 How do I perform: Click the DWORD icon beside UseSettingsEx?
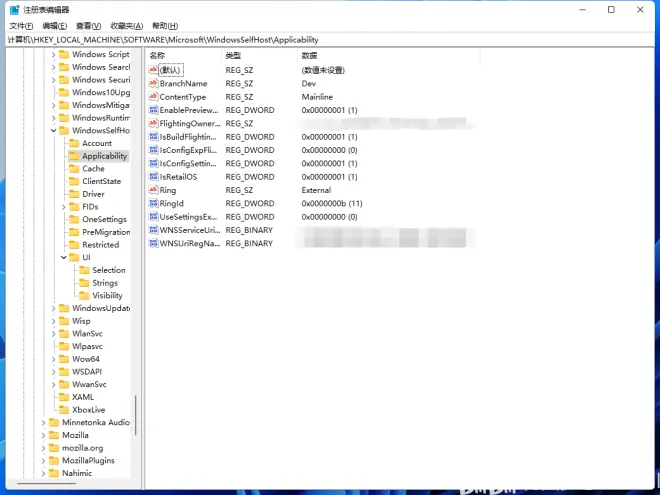pyautogui.click(x=153, y=217)
